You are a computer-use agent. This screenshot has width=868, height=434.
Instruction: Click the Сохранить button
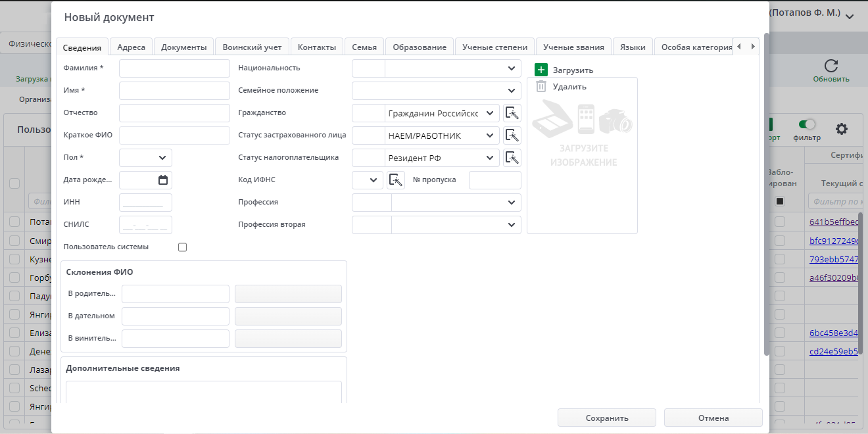coord(606,418)
